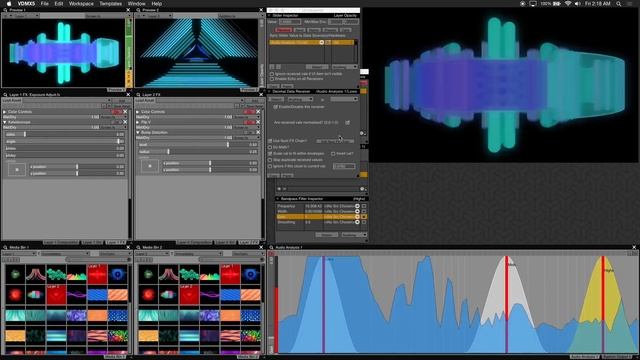640x360 pixels.
Task: Click the volume icon in menu bar
Action: (x=578, y=3)
